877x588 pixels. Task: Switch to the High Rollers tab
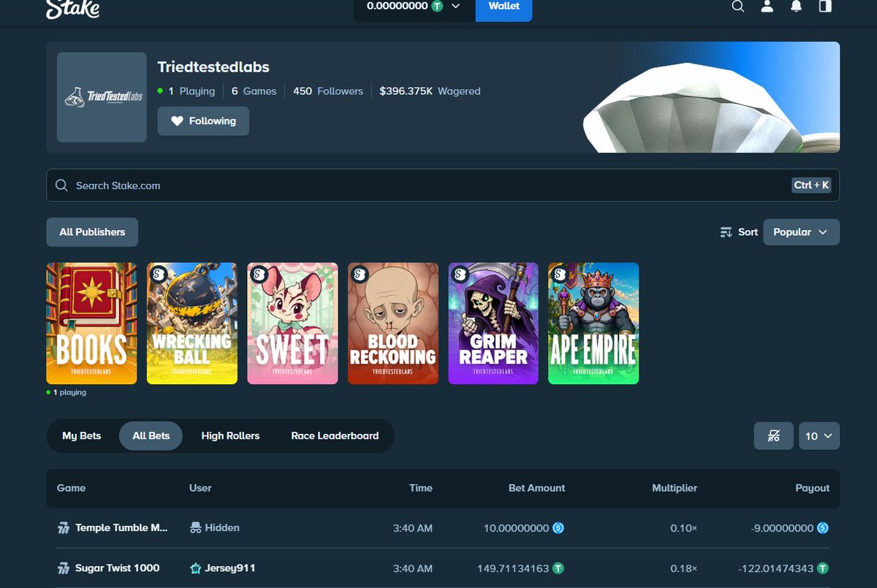(230, 436)
